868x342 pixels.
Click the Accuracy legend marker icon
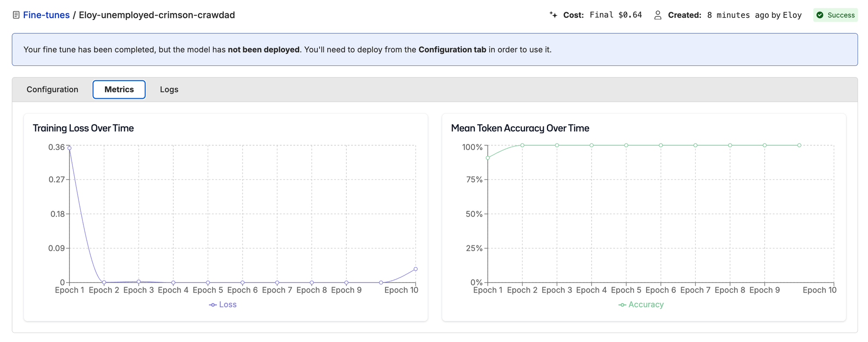[x=622, y=305]
